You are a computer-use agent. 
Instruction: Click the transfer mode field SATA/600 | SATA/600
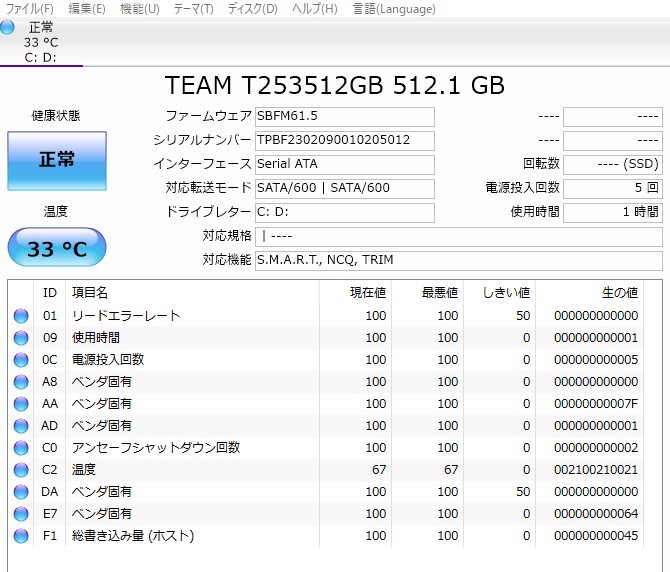[344, 188]
